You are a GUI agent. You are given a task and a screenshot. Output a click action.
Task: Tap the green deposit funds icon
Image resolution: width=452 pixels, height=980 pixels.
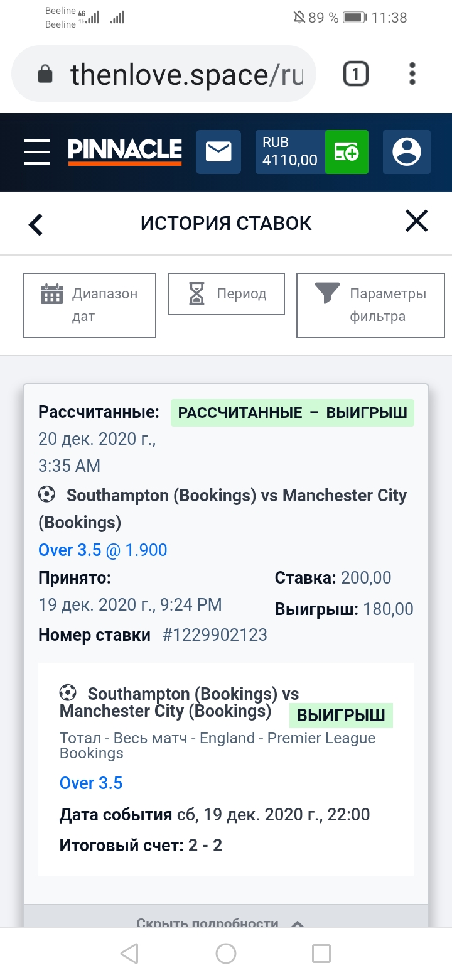(347, 152)
